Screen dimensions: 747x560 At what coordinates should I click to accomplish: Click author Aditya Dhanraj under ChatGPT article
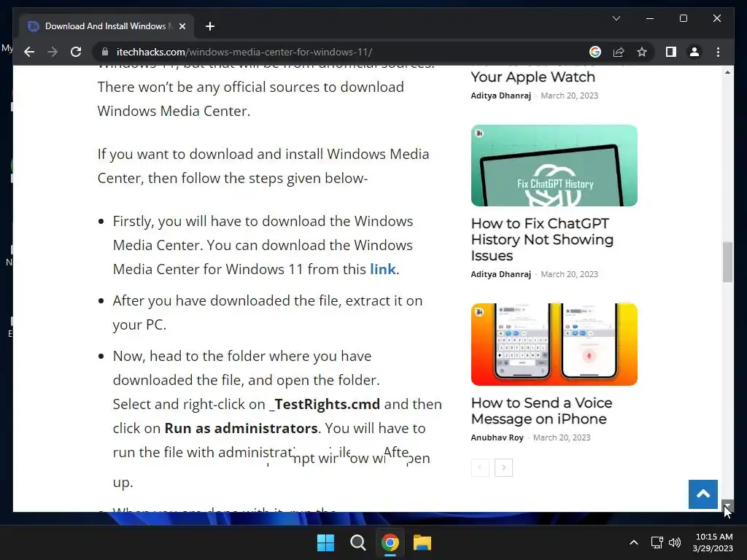[x=500, y=274]
